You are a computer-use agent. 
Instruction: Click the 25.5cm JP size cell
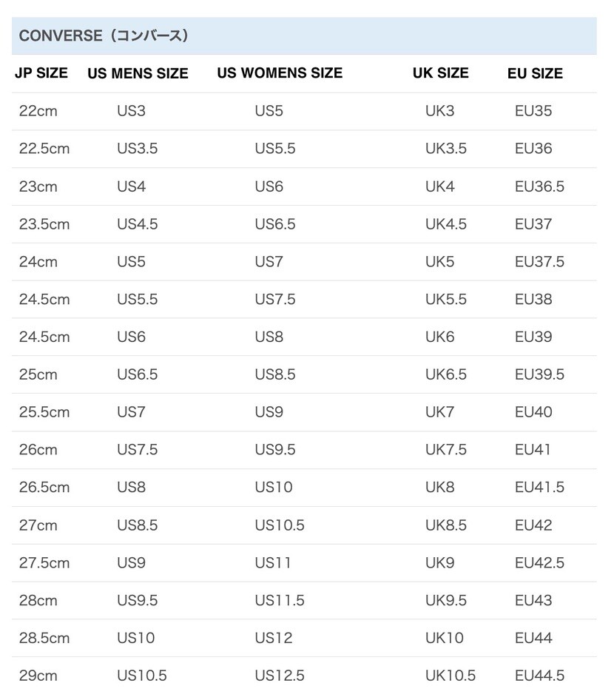(x=44, y=412)
